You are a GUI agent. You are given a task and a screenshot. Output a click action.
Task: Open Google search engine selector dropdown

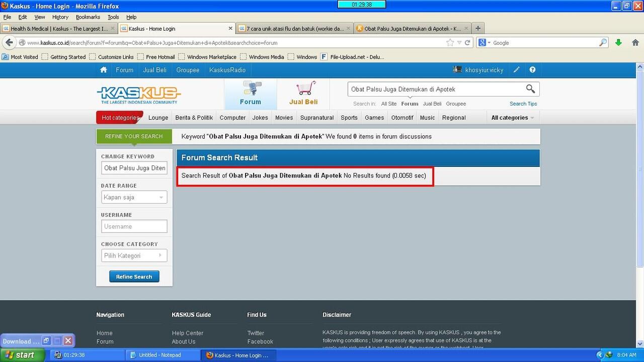484,43
